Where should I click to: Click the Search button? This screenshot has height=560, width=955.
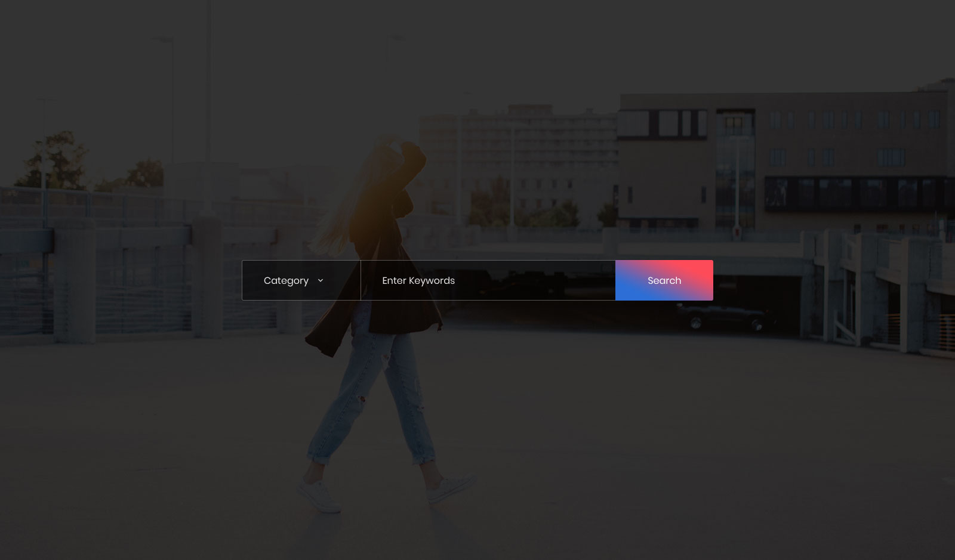click(x=664, y=280)
